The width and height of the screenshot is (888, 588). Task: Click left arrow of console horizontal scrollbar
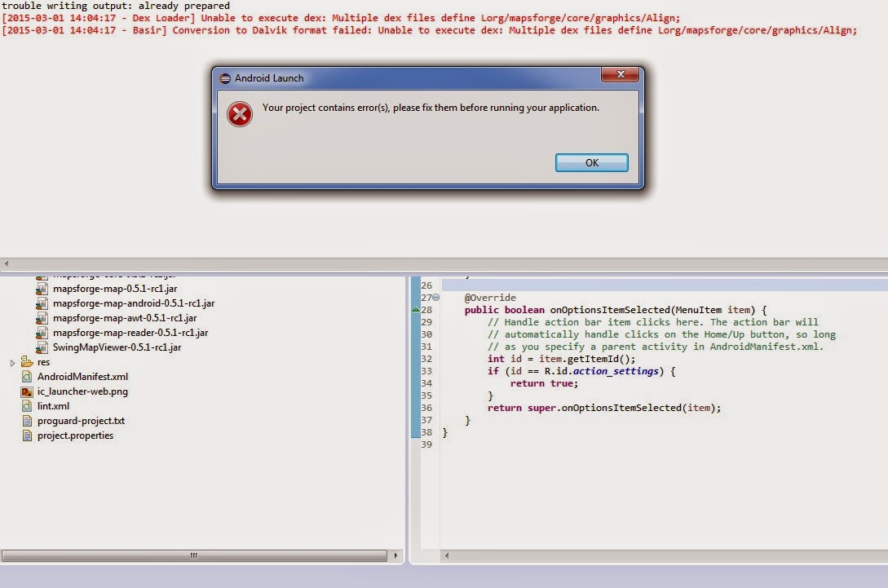[7, 263]
